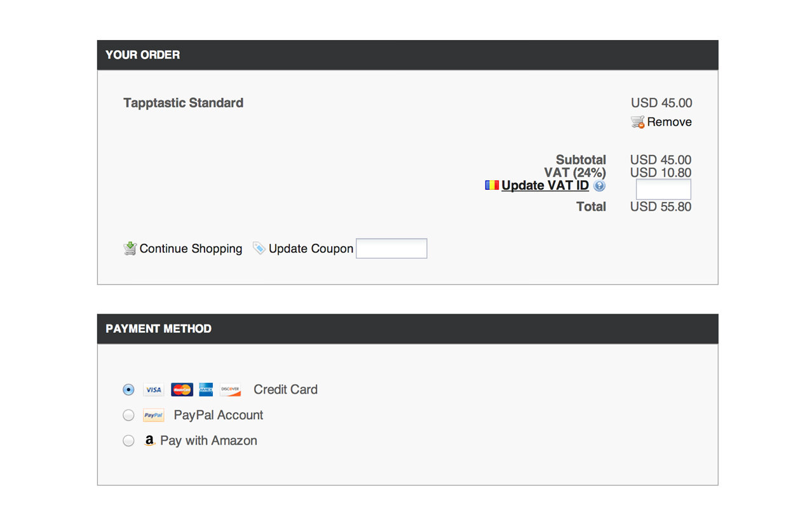This screenshot has height=527, width=812.
Task: Click the MasterCard logo
Action: (x=182, y=390)
